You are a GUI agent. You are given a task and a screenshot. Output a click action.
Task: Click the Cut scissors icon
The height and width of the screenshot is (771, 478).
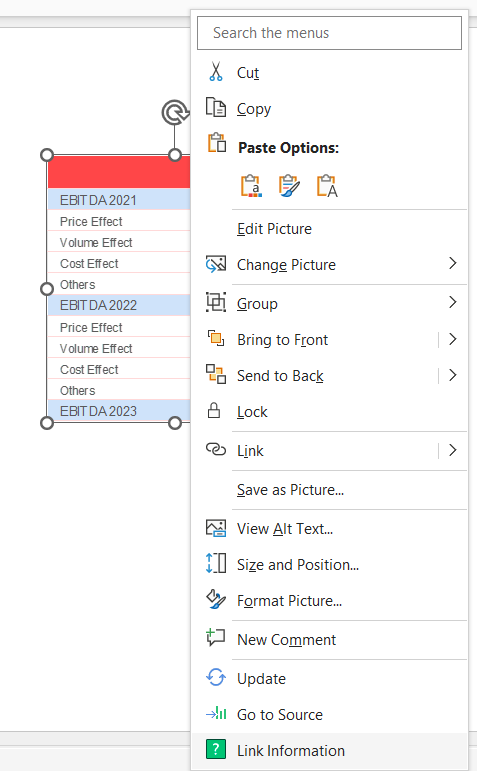215,72
